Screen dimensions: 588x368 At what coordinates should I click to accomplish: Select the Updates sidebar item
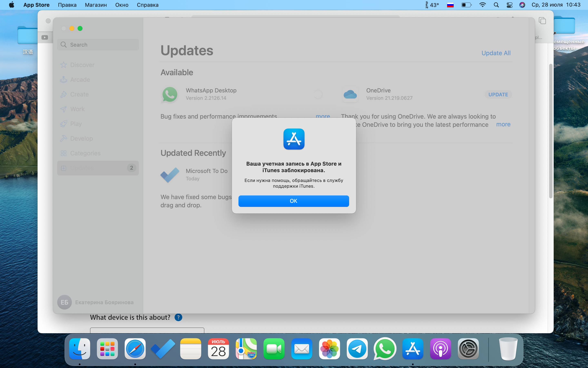(98, 168)
